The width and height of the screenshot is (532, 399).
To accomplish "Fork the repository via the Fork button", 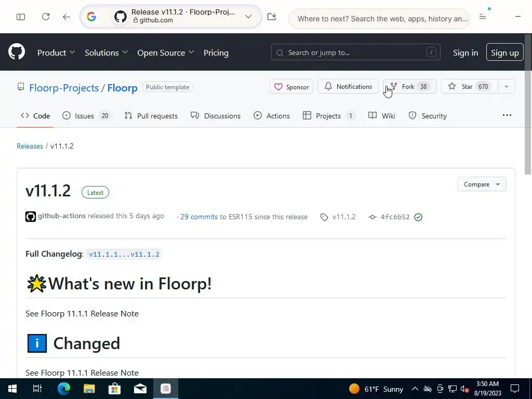I will (x=410, y=87).
